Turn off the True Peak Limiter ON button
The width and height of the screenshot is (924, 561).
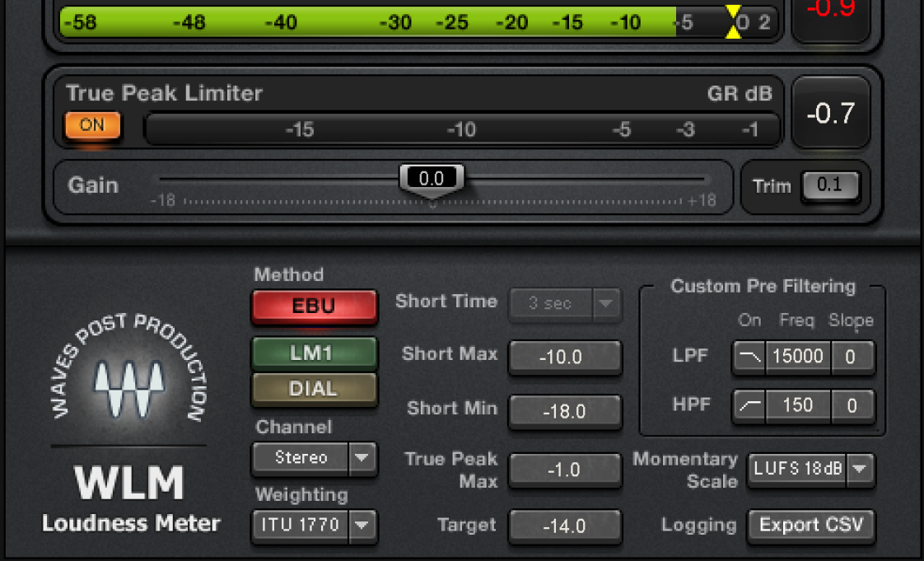click(92, 126)
